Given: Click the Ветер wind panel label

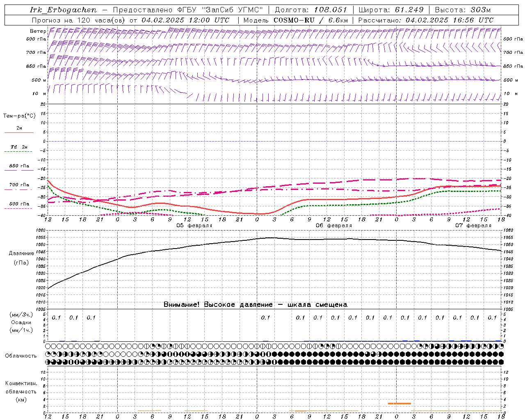Looking at the screenshot, I should pos(38,31).
